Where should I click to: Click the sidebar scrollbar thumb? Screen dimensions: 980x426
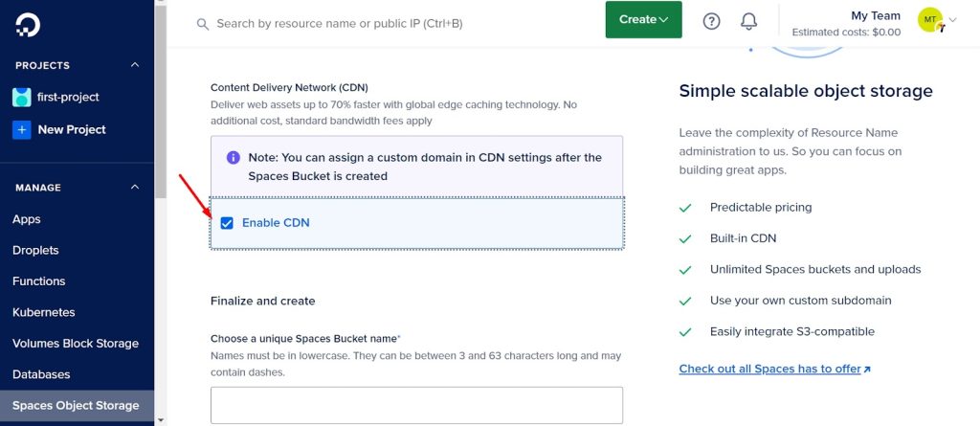161,101
